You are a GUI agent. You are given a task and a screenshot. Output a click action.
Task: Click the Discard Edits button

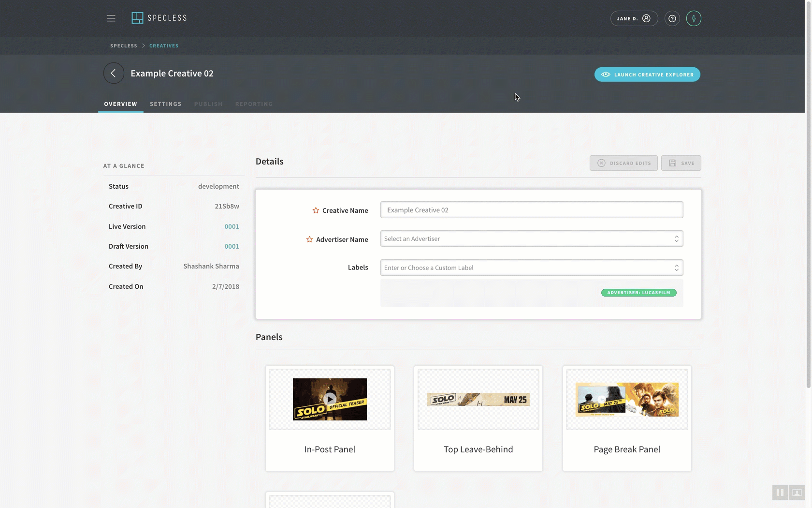[x=623, y=163]
